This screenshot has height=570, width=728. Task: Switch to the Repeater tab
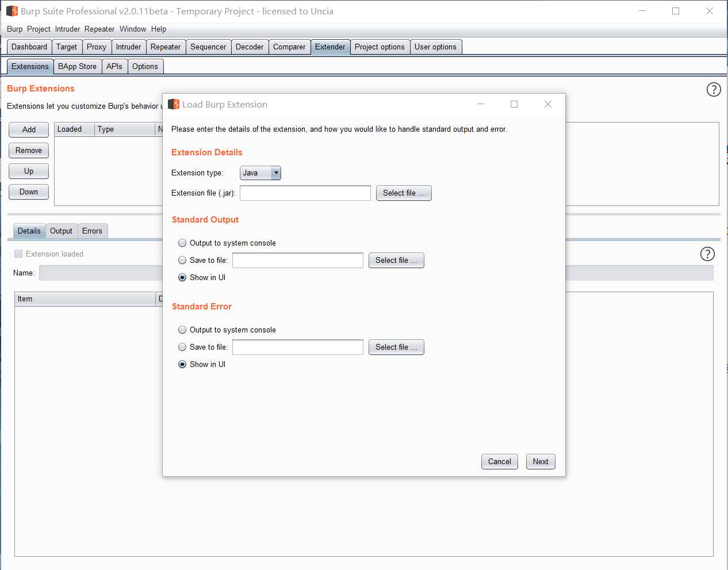pyautogui.click(x=166, y=47)
